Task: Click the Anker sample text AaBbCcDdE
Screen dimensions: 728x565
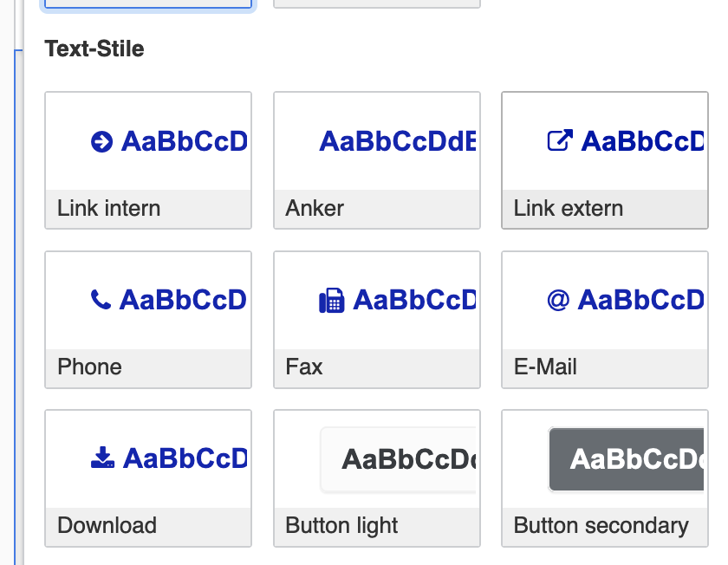Action: (398, 141)
